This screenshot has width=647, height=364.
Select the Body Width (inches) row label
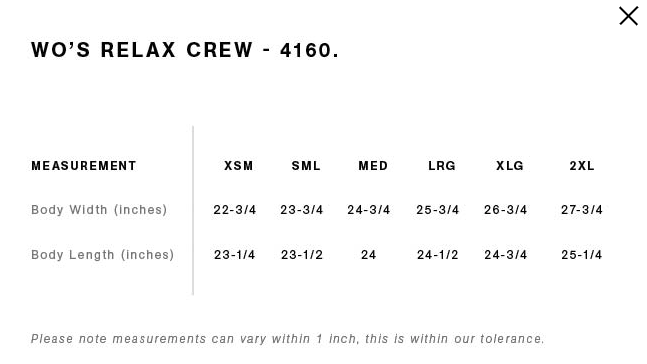click(x=99, y=210)
